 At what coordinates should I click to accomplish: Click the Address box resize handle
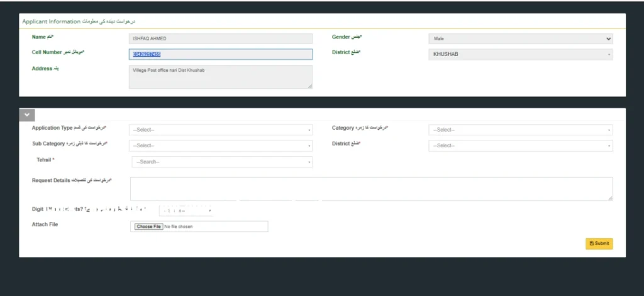tap(309, 86)
